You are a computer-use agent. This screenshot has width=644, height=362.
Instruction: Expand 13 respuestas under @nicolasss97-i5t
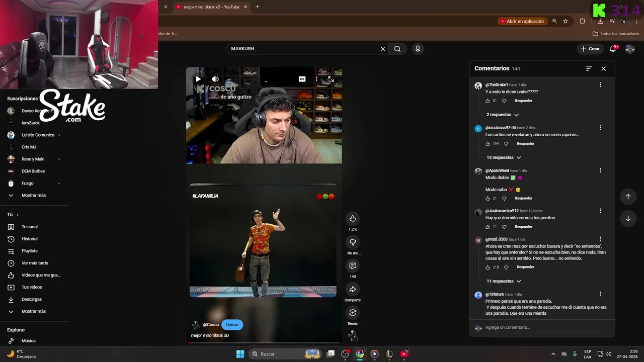click(x=504, y=157)
